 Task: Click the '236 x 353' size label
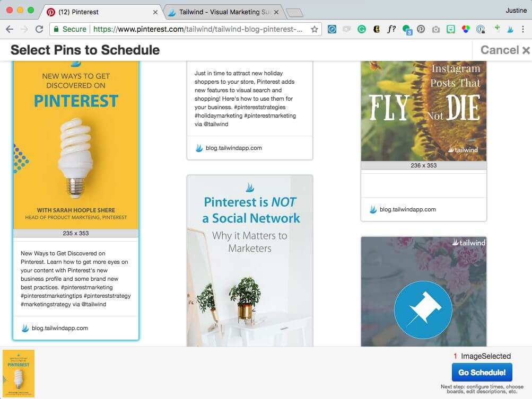423,165
